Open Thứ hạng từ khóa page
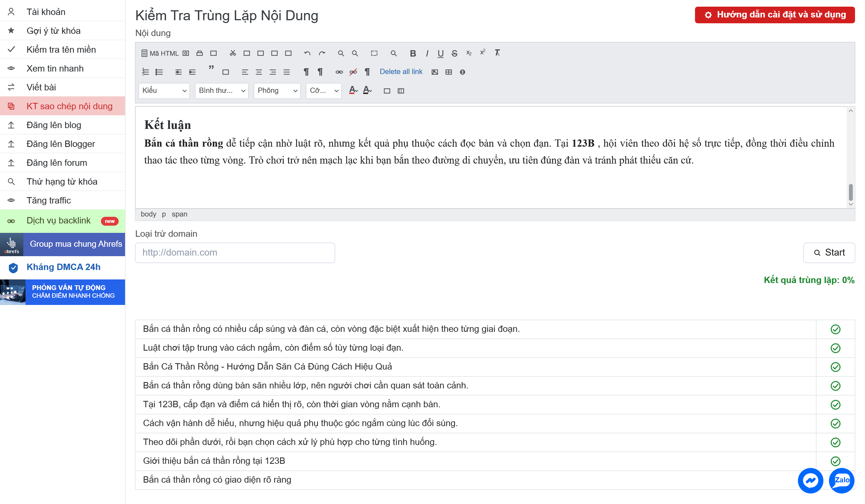The image size is (865, 504). point(62,182)
